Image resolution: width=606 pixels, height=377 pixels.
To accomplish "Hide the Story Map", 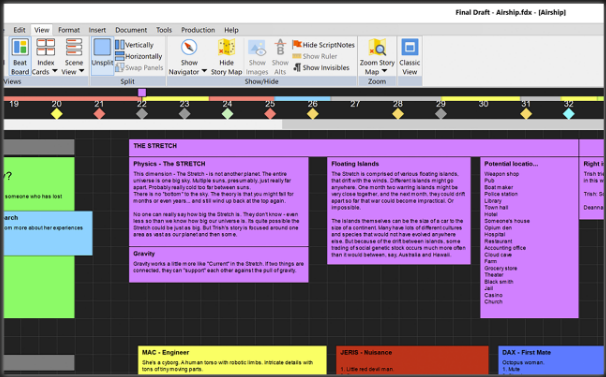I will tap(226, 56).
